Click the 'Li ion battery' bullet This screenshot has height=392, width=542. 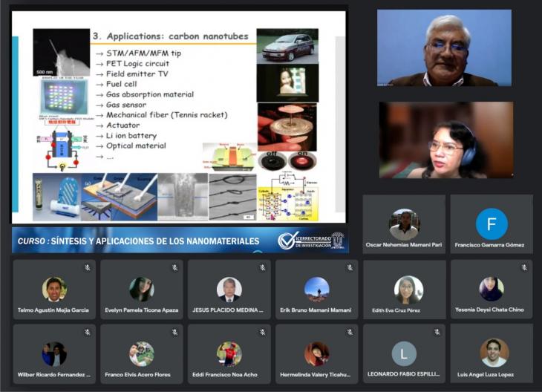131,136
